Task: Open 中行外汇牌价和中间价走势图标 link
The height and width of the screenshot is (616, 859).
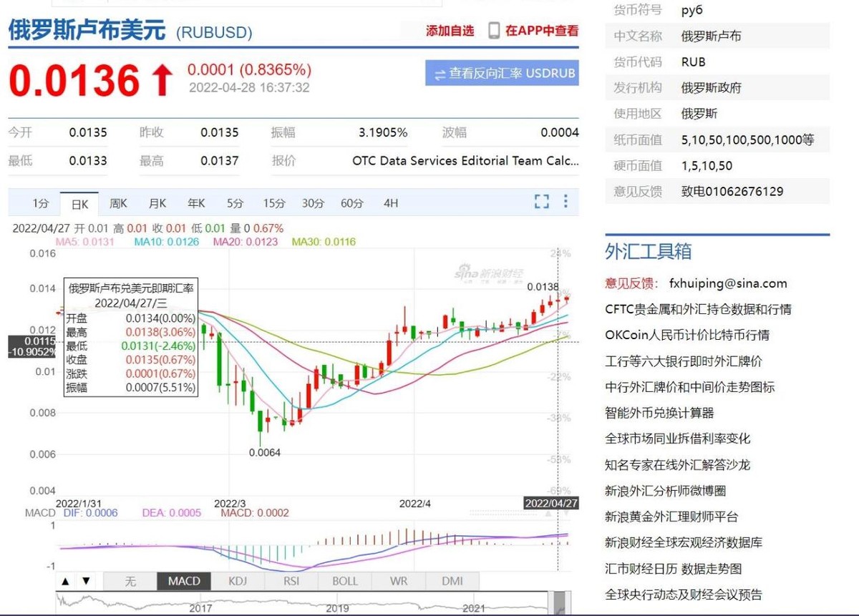Action: (x=689, y=387)
